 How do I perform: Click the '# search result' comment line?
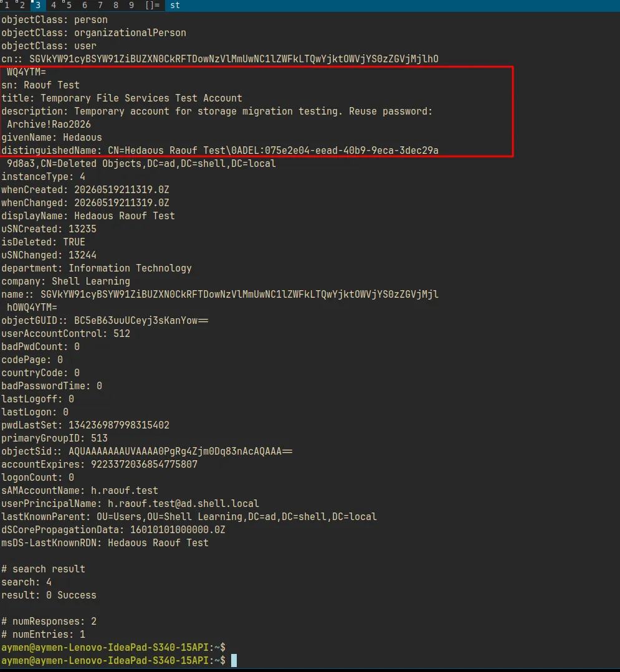[43, 569]
